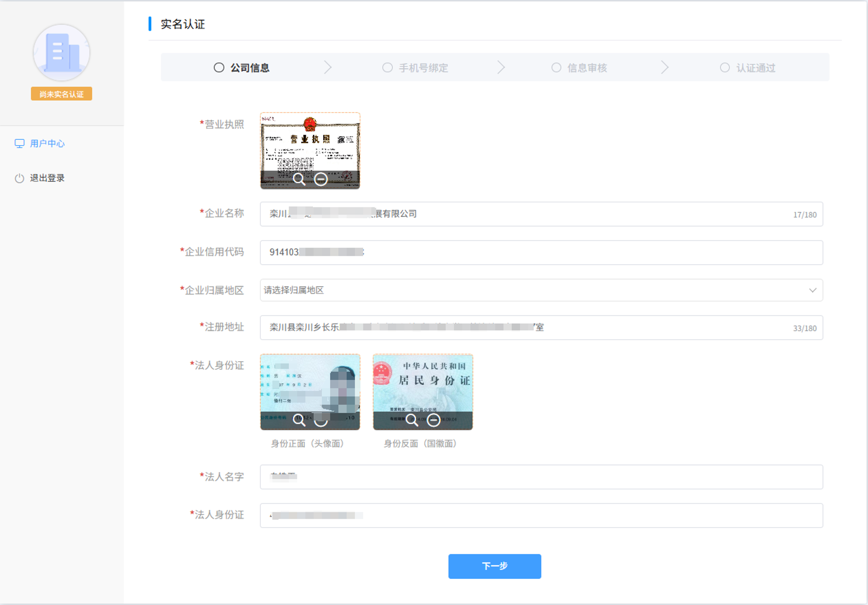Select the 手机号绑定 step circle
Image resolution: width=868 pixels, height=605 pixels.
387,68
